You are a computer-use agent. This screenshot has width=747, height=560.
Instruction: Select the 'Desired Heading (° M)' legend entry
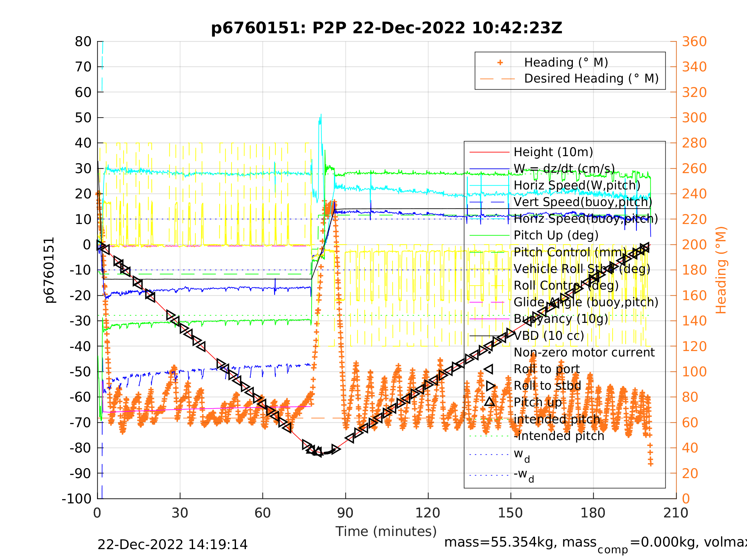(591, 78)
